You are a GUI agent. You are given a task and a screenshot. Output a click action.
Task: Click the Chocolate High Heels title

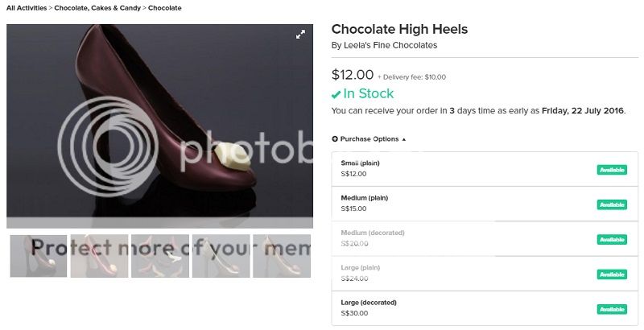pyautogui.click(x=399, y=30)
